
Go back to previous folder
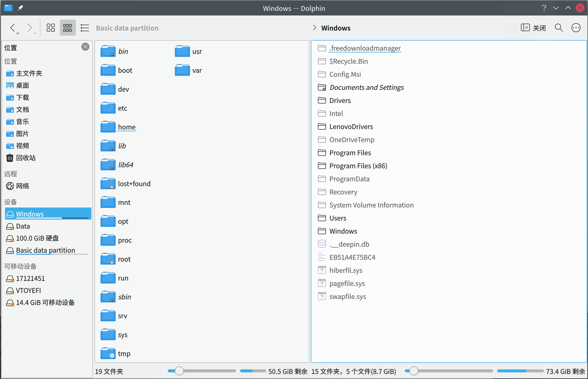(x=12, y=27)
